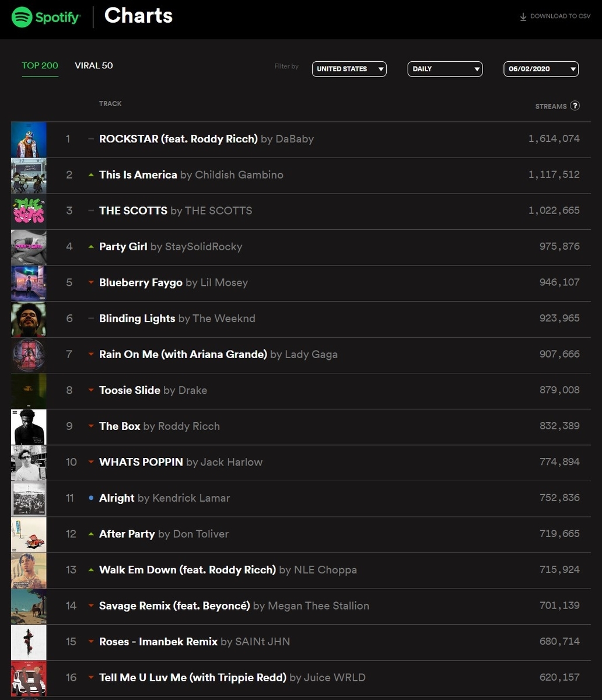Click the Party Girl album art thumbnail
The width and height of the screenshot is (602, 700).
[x=29, y=247]
